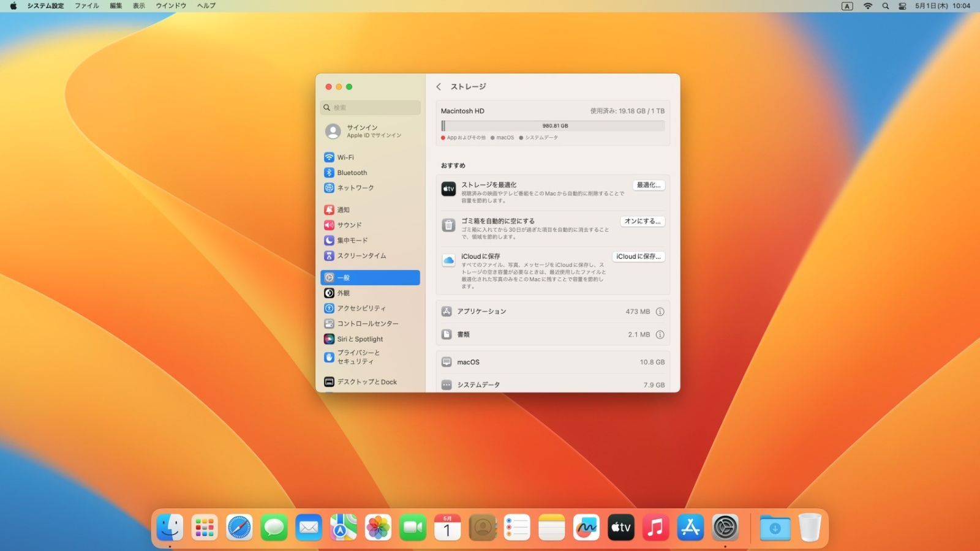Screen dimensions: 980x551
Task: Open システム設定 menu in menu bar
Action: (45, 6)
